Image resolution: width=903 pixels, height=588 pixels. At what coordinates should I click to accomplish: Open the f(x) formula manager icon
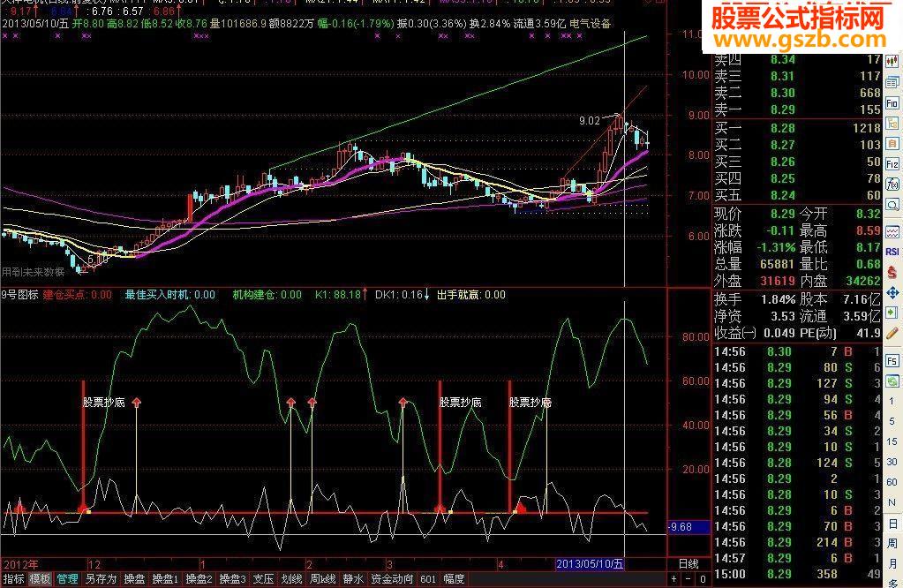click(892, 185)
